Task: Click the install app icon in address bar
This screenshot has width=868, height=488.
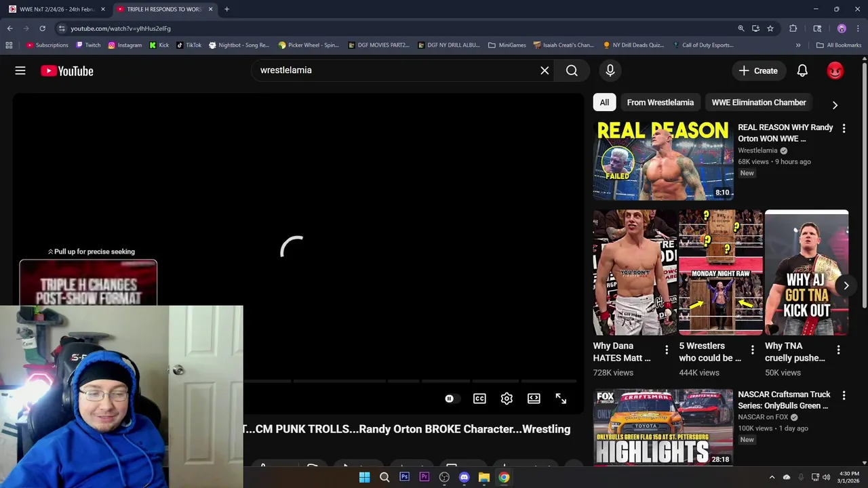Action: pos(755,28)
